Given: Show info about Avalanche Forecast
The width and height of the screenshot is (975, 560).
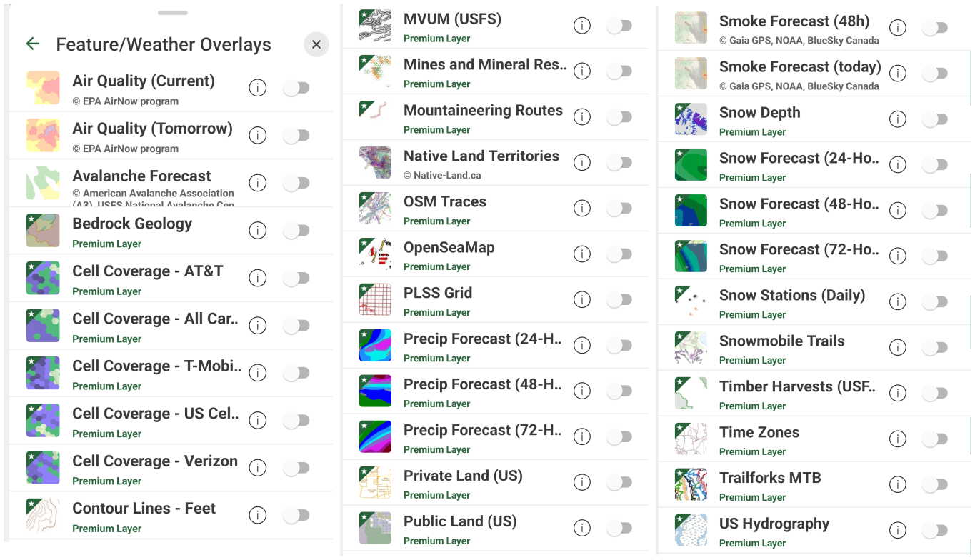Looking at the screenshot, I should coord(257,183).
